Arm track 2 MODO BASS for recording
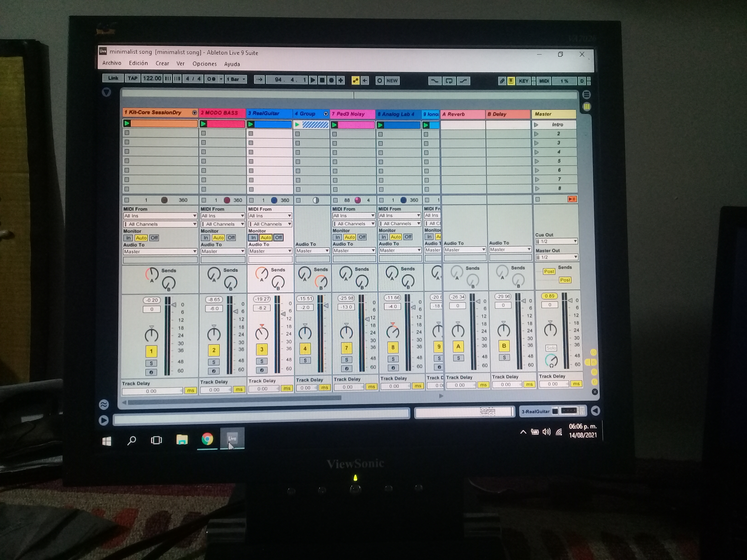 pyautogui.click(x=214, y=371)
